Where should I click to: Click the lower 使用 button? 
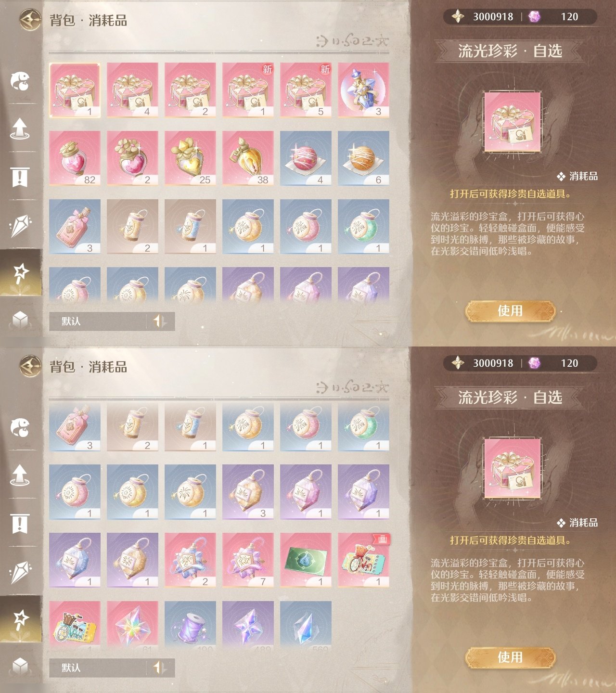pyautogui.click(x=510, y=657)
